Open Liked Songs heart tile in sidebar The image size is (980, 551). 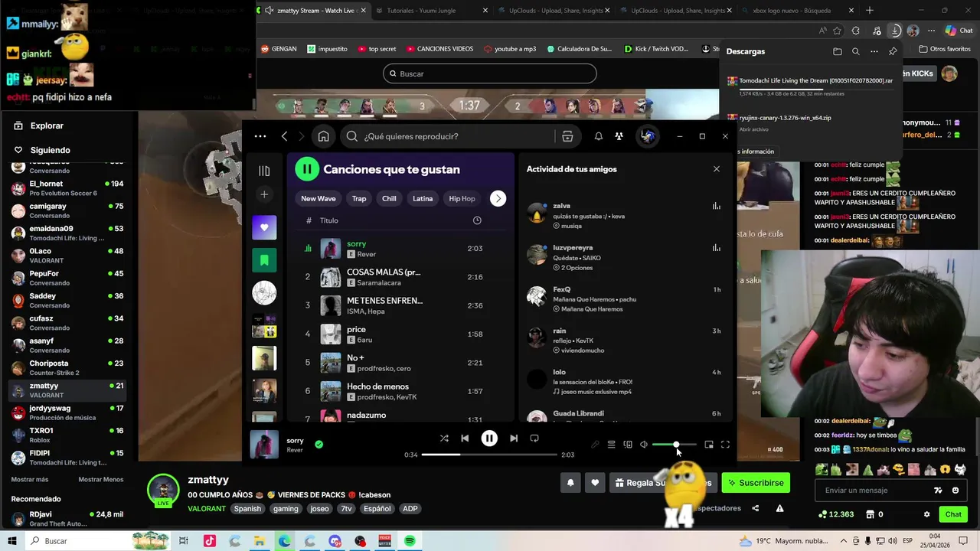pos(264,227)
